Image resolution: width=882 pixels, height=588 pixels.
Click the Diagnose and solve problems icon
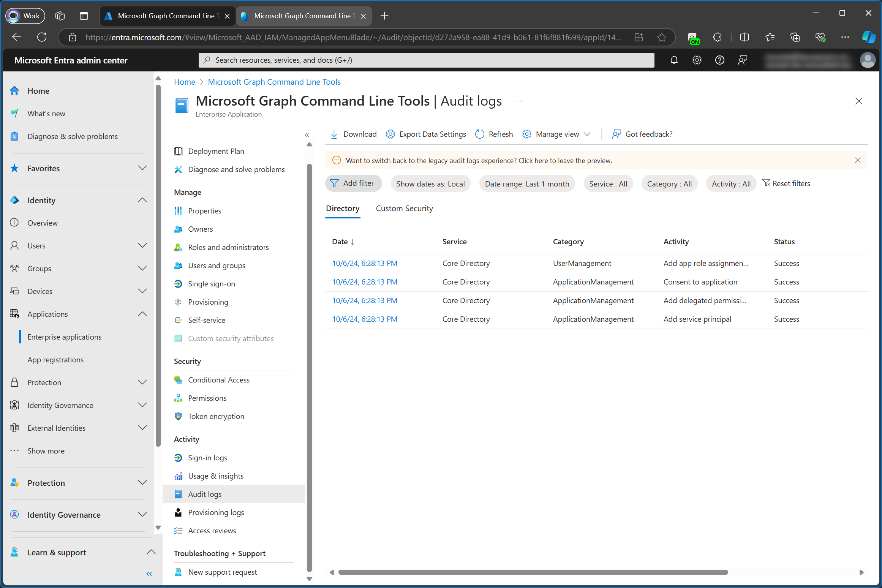pyautogui.click(x=179, y=169)
